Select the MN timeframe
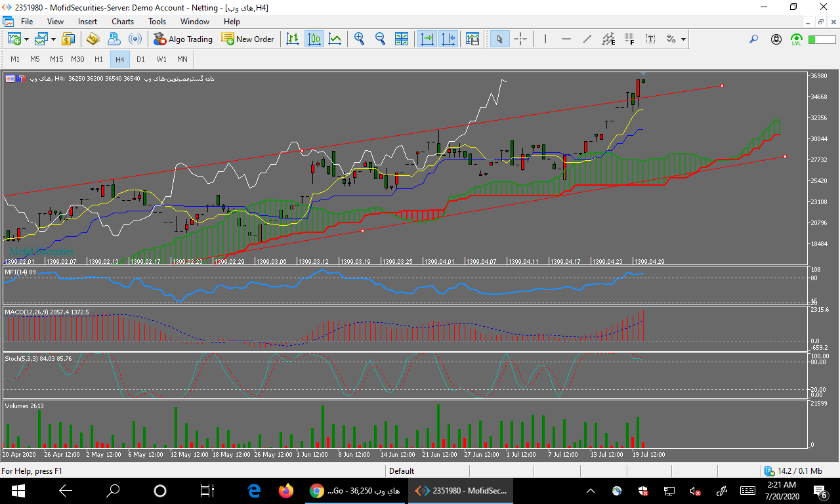840x504 pixels. click(x=182, y=59)
